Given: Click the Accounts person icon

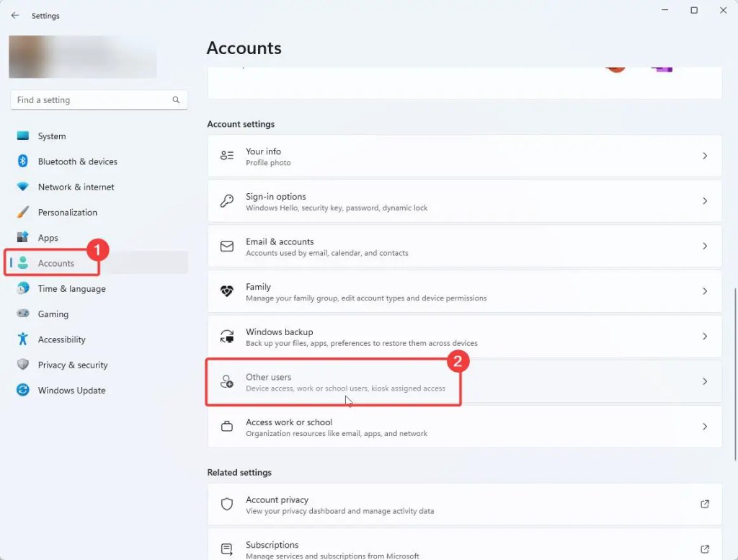Looking at the screenshot, I should tap(22, 262).
